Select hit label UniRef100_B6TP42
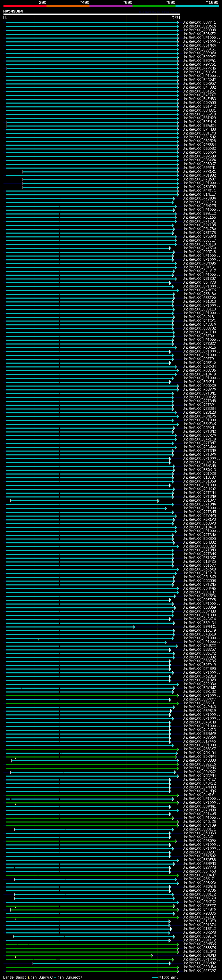Image resolution: width=222 pixels, height=980 pixels. click(x=199, y=106)
